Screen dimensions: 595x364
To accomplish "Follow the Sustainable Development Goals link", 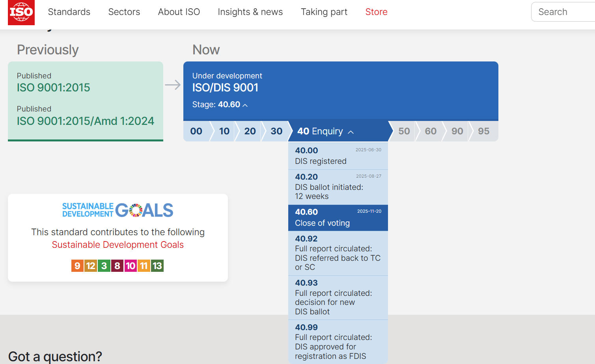I will click(118, 245).
